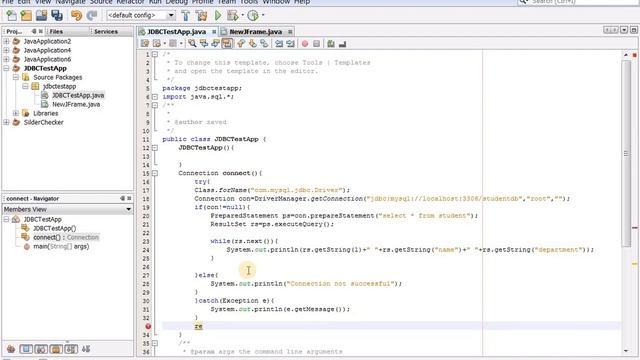
Task: Run project with the green play icon
Action: point(218,16)
